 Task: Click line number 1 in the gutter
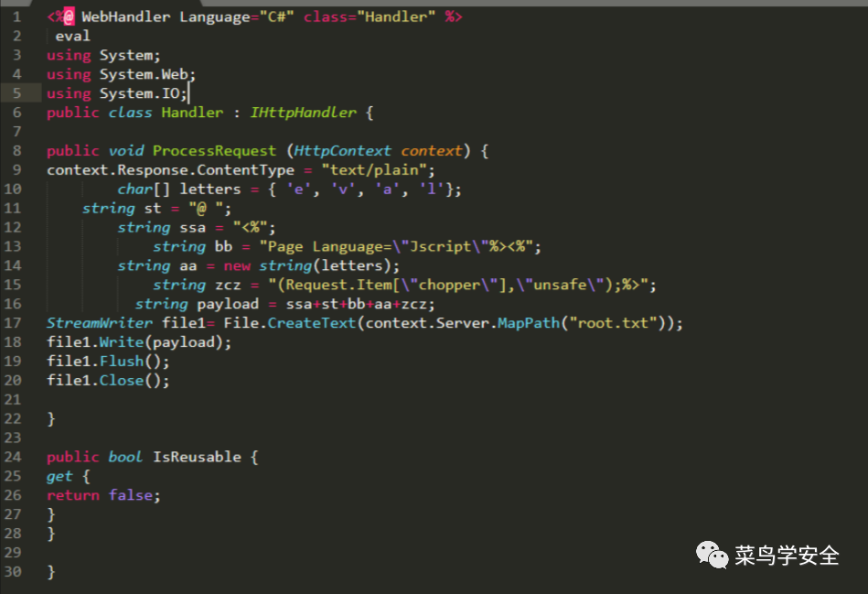(x=16, y=16)
